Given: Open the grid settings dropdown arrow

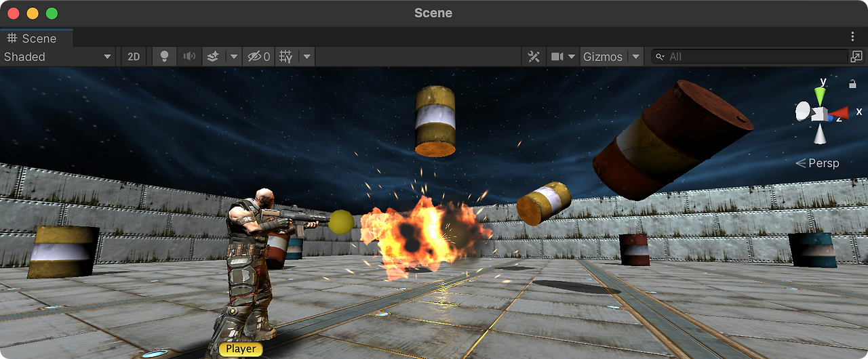Looking at the screenshot, I should pyautogui.click(x=307, y=57).
